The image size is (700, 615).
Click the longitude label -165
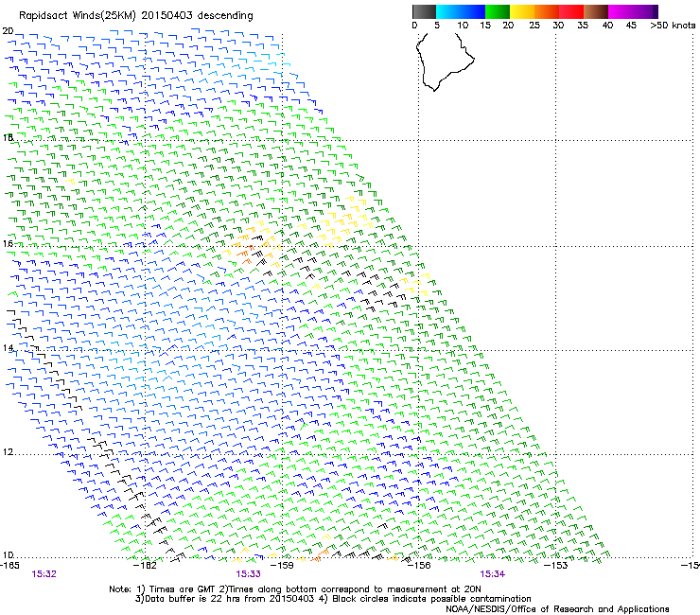click(x=9, y=566)
